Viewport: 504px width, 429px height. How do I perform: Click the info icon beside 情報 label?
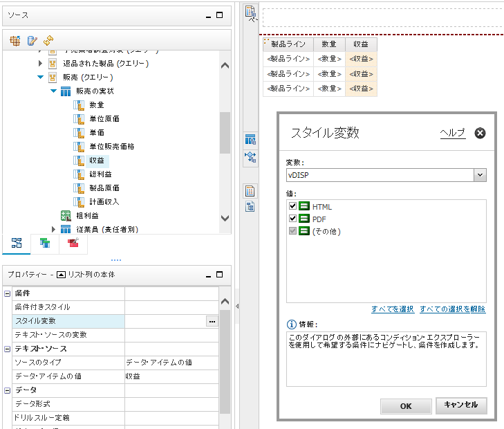292,324
